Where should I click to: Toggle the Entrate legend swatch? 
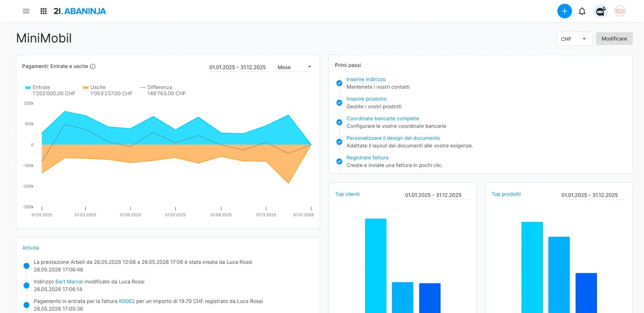point(28,88)
